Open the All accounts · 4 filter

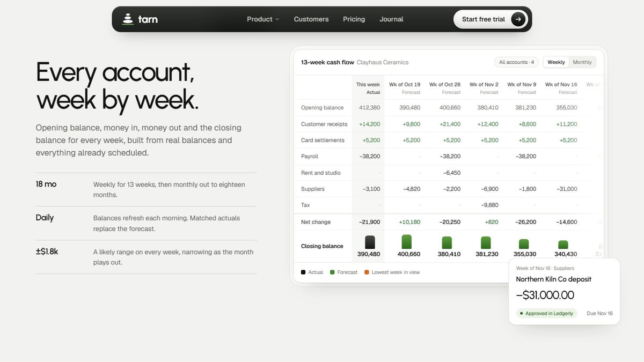517,62
